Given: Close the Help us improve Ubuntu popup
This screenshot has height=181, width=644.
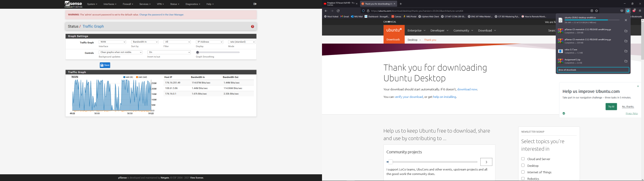Looking at the screenshot, I should (638, 86).
